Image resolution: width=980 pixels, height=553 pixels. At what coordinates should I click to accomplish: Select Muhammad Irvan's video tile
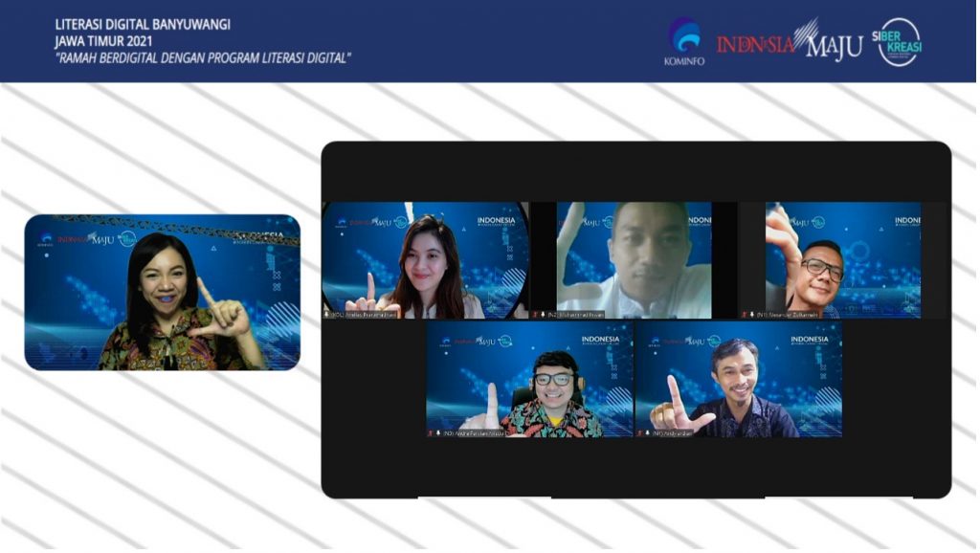634,258
